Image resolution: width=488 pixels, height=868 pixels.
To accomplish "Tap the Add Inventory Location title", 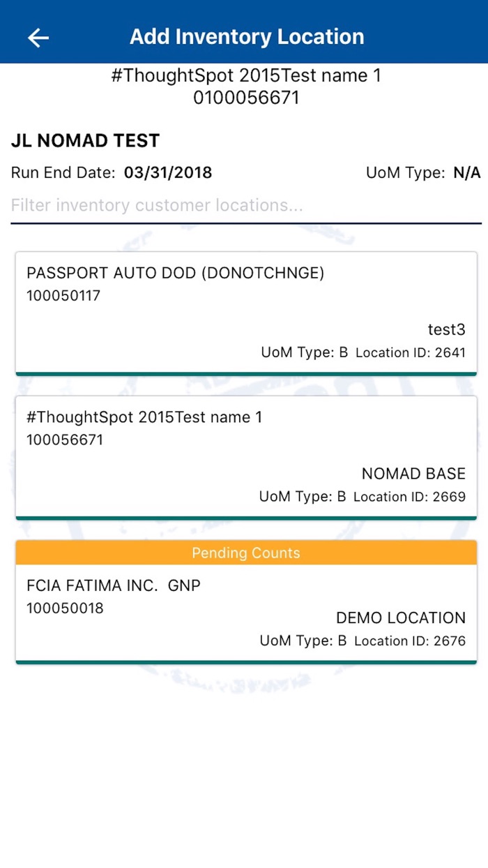I will [x=245, y=36].
